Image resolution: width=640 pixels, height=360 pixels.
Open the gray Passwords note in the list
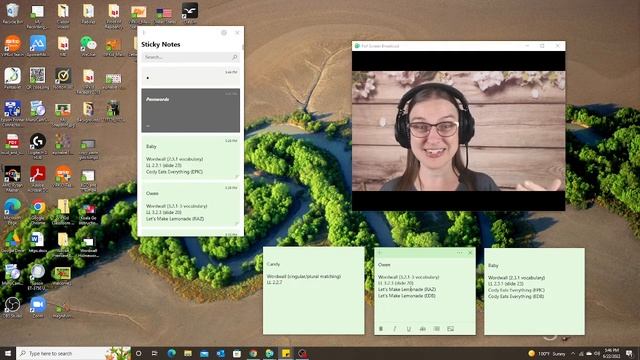point(191,110)
